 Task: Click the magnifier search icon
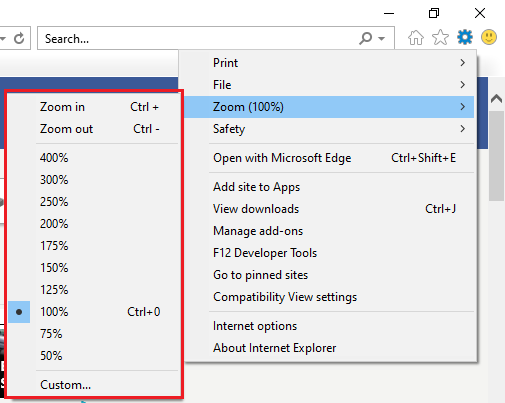tap(365, 38)
